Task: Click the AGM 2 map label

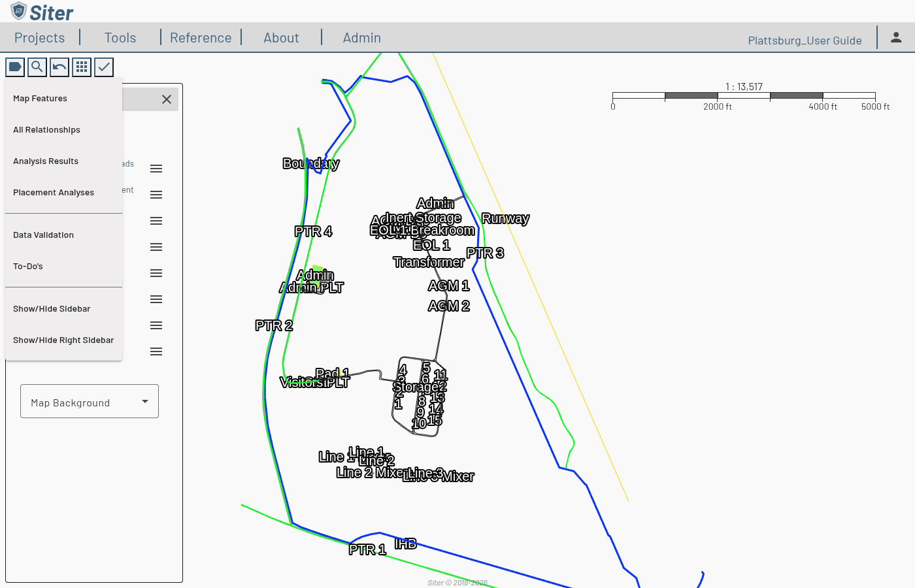Action: coord(448,306)
